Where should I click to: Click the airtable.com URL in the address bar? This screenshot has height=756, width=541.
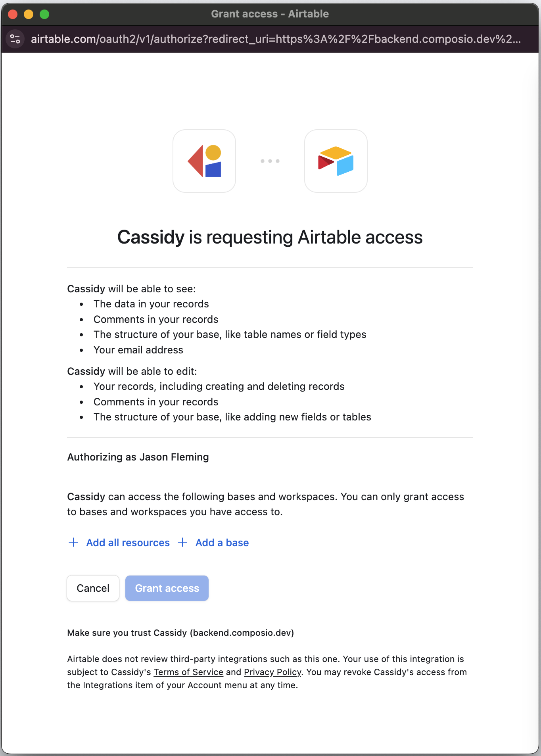pyautogui.click(x=277, y=39)
